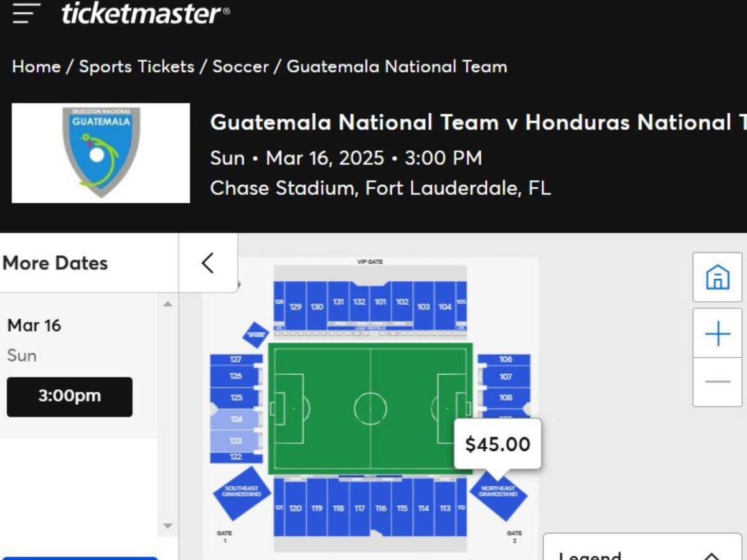
Task: Open the Soccer breadcrumb link
Action: 241,67
